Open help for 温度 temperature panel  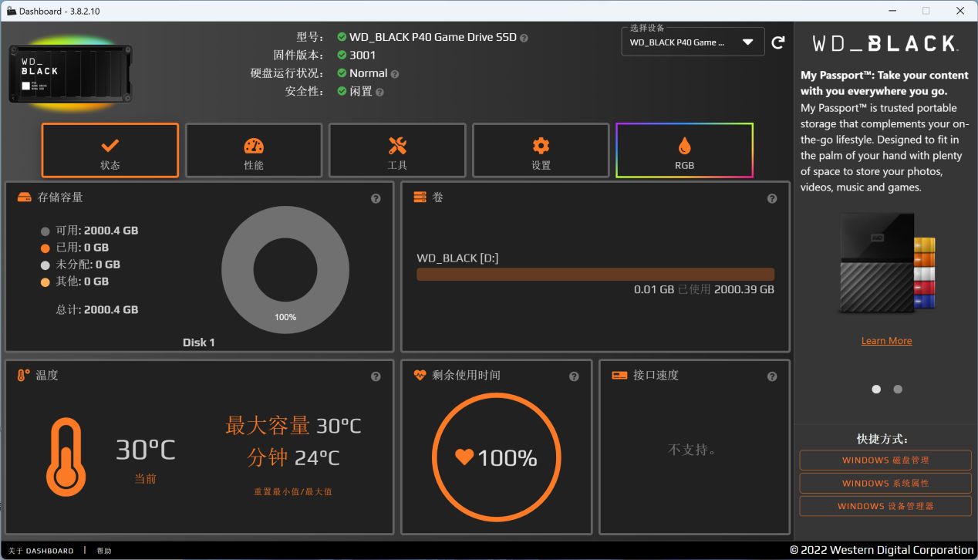pyautogui.click(x=376, y=377)
